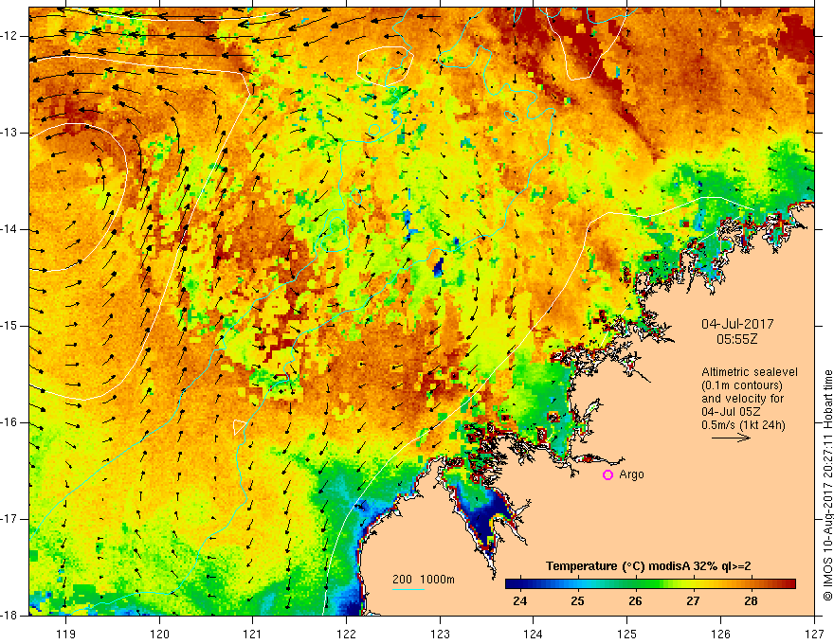Click the '200 1000m' bathymetry legend label
This screenshot has height=644, width=834.
(424, 580)
